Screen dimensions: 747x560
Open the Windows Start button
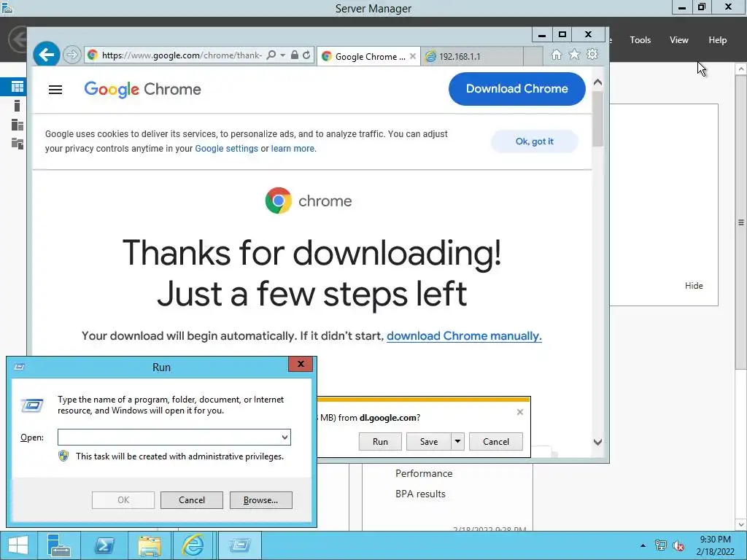[x=18, y=545]
